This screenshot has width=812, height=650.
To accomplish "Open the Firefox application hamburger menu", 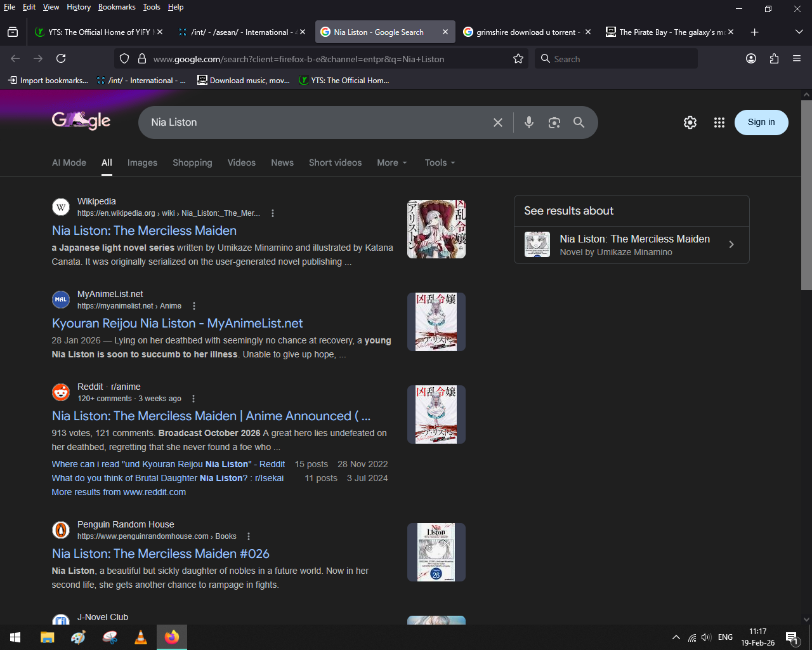I will tap(797, 58).
